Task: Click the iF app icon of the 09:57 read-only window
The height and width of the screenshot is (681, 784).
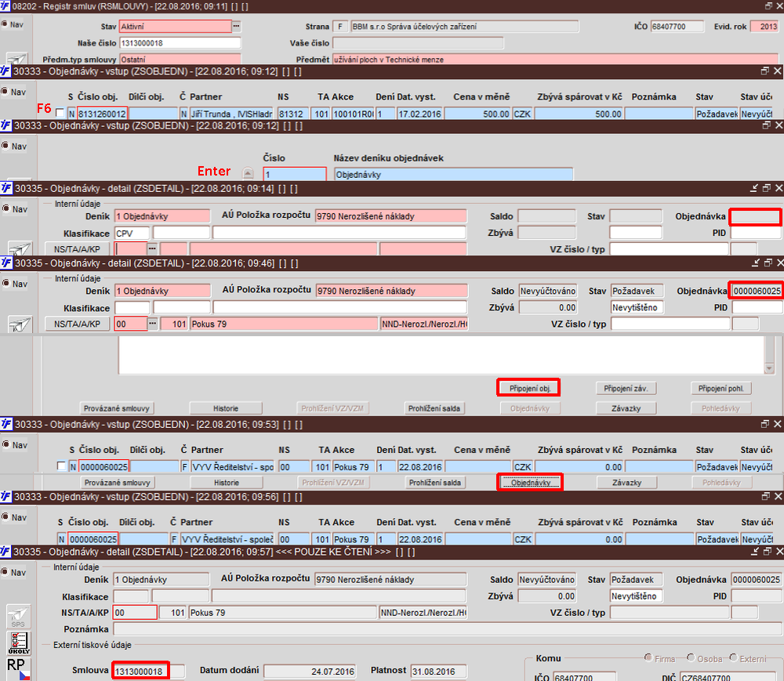Action: [x=5, y=552]
